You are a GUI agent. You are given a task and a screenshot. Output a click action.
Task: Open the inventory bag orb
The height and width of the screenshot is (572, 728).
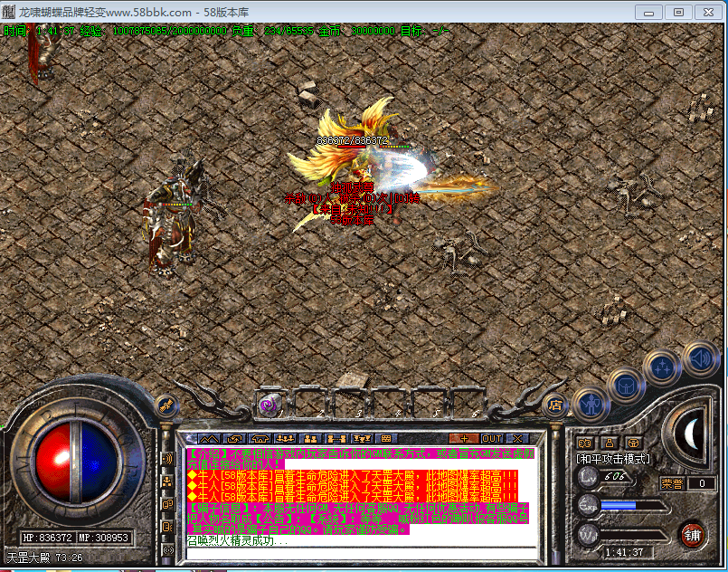[x=627, y=386]
